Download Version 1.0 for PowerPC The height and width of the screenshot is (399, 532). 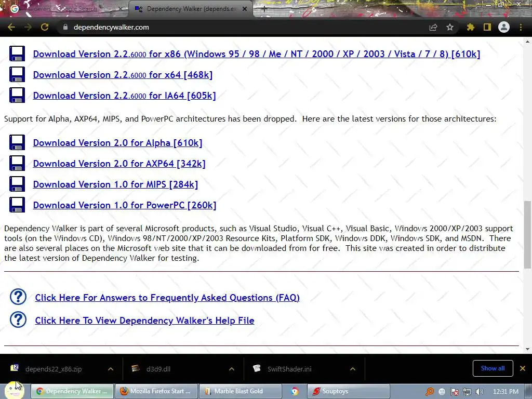tap(125, 205)
